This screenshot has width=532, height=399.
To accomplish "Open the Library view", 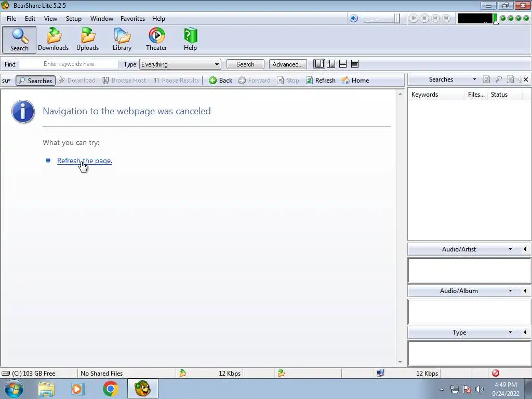I will click(122, 39).
